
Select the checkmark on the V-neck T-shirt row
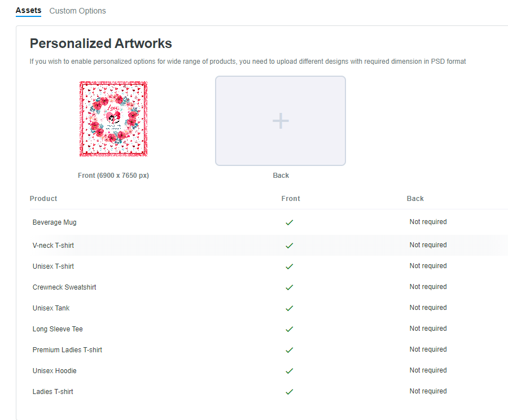click(x=290, y=246)
